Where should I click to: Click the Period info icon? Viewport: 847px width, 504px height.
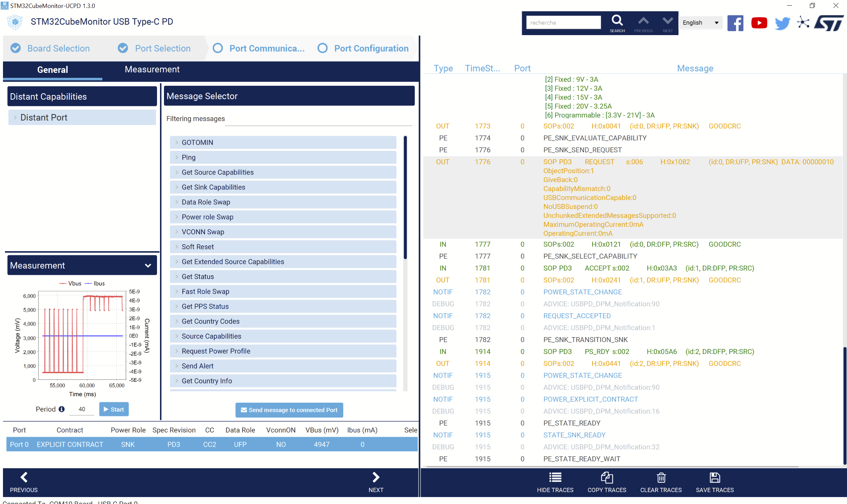pyautogui.click(x=62, y=409)
